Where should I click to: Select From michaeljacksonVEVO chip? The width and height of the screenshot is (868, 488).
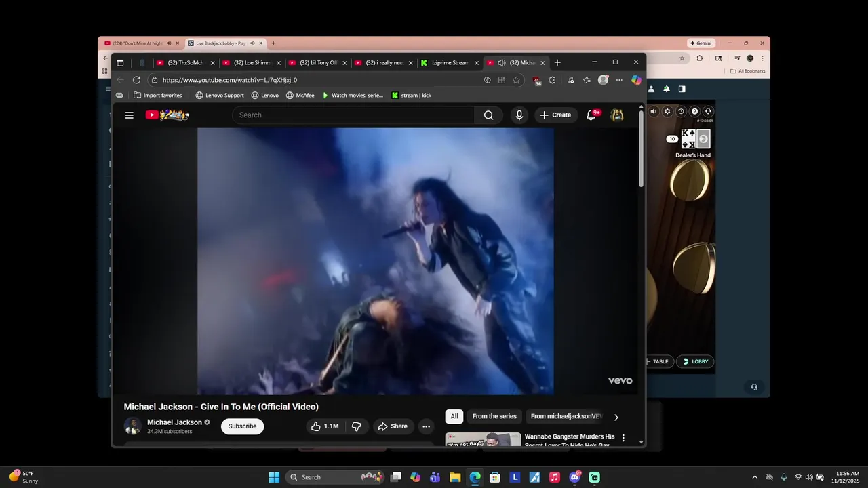tap(566, 416)
